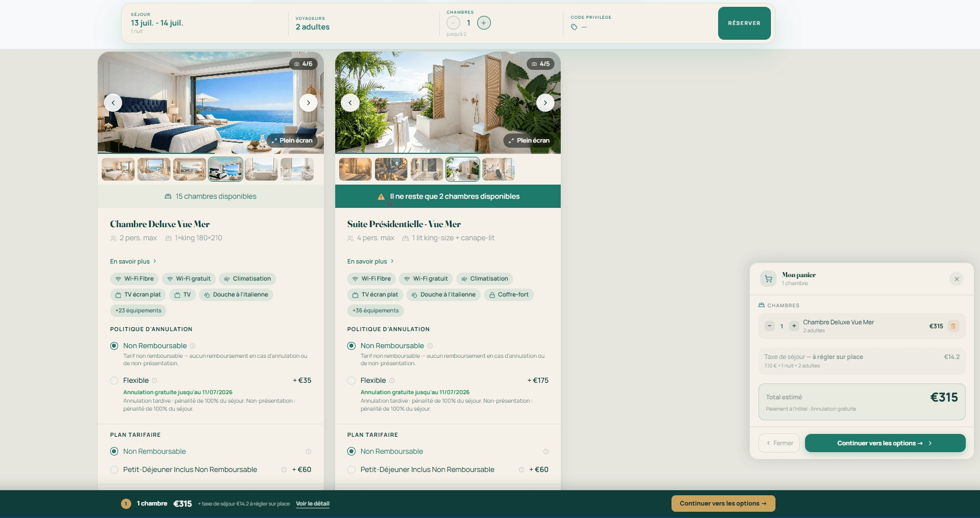
Task: Click the trash icon for Chambre Deluxe
Action: [x=953, y=326]
